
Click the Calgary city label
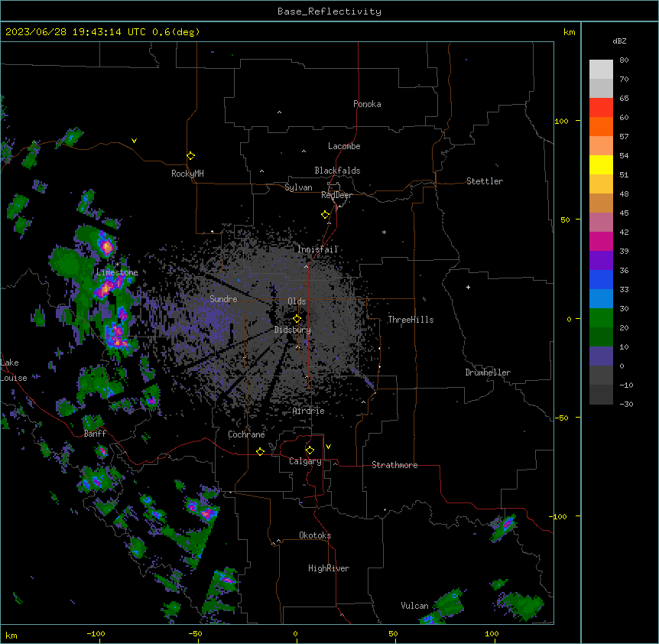[305, 461]
